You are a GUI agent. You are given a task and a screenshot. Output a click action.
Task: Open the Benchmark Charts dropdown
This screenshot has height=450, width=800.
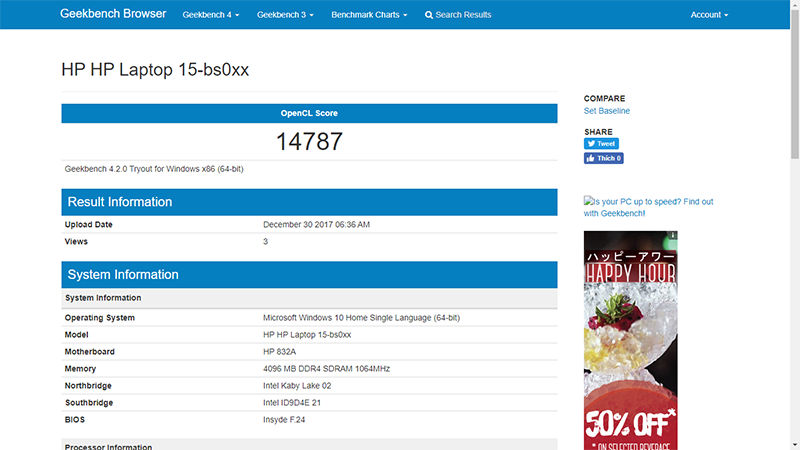pos(369,15)
